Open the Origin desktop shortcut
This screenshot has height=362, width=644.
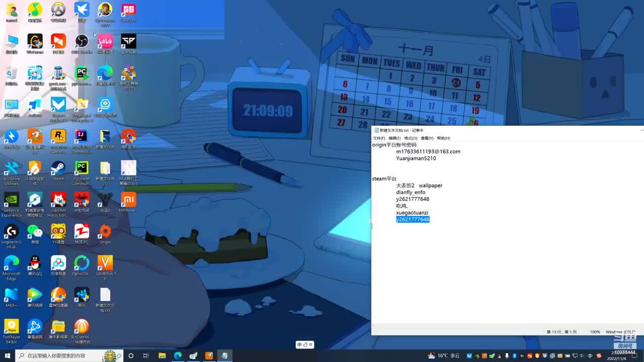[105, 234]
